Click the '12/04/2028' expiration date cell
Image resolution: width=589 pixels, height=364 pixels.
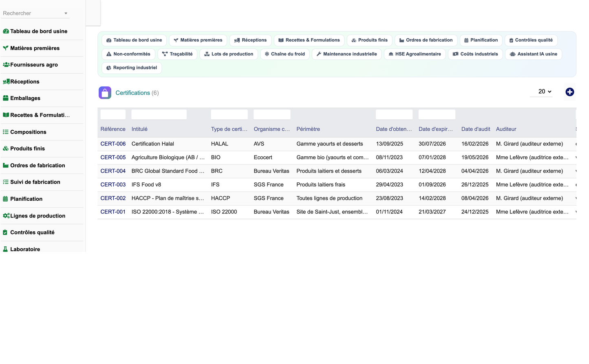pos(432,171)
